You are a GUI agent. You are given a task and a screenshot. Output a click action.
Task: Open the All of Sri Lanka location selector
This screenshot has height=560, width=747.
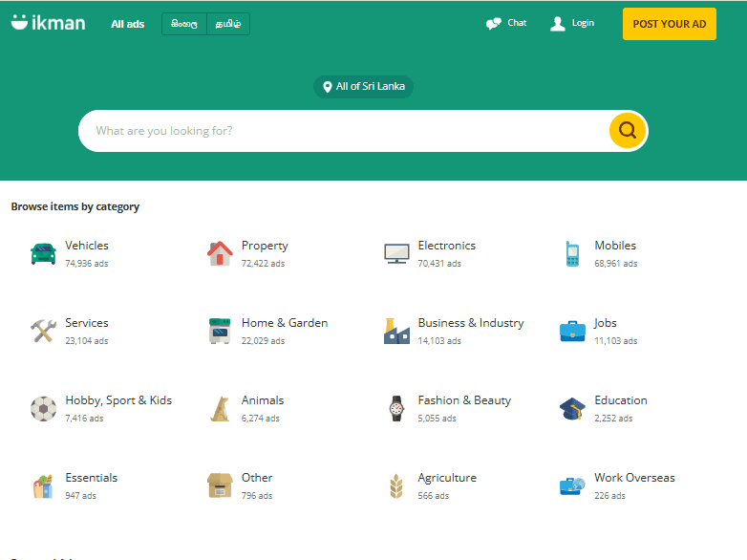click(363, 87)
